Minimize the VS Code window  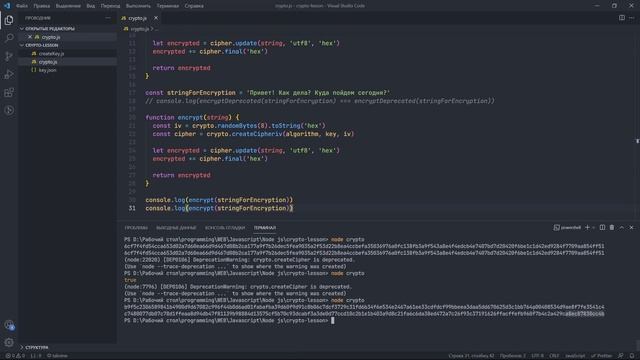pyautogui.click(x=597, y=6)
